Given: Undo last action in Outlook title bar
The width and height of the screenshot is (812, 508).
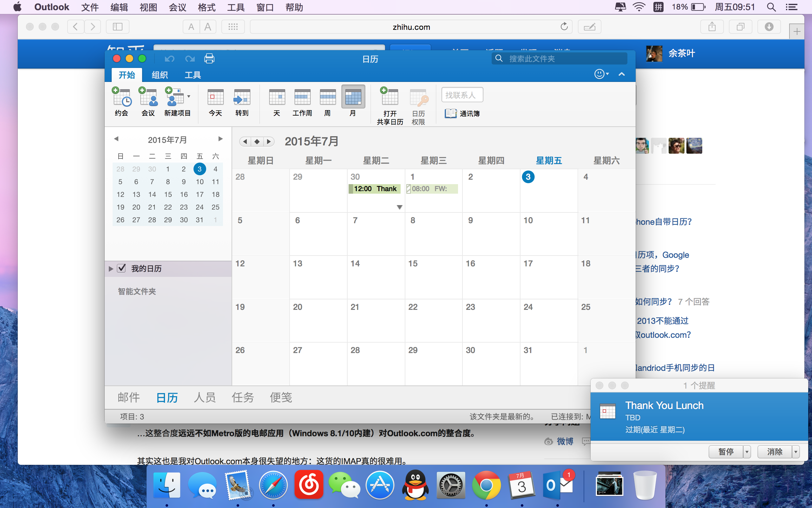Looking at the screenshot, I should pos(169,59).
